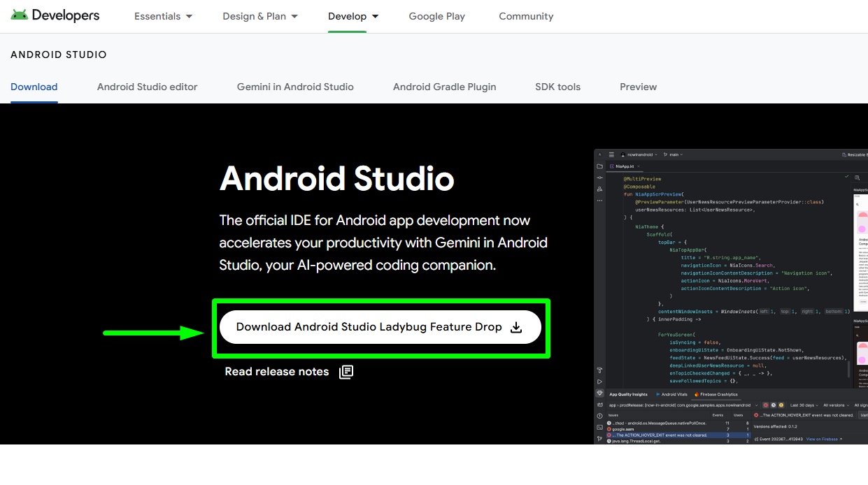Click the Android Developers logo

55,15
